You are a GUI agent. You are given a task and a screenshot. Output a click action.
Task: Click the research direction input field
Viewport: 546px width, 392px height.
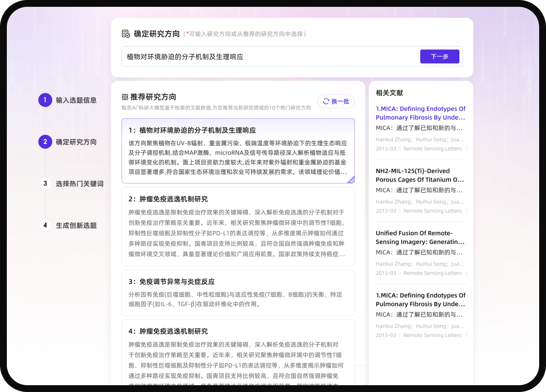click(x=269, y=57)
